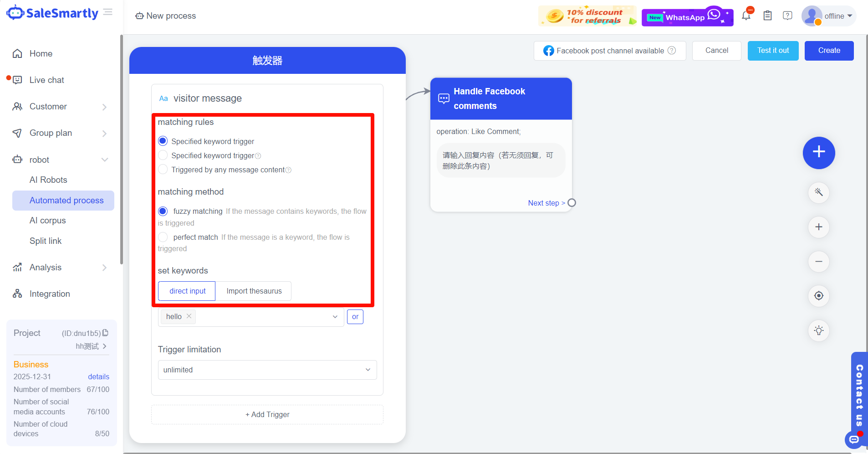868x454 pixels.
Task: Click the locate center target icon
Action: pyautogui.click(x=819, y=296)
